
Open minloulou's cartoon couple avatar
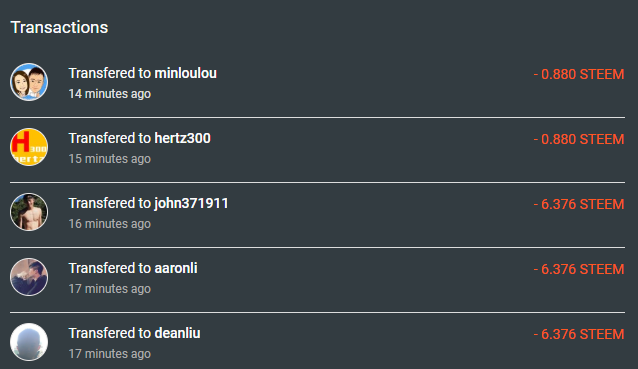click(x=29, y=82)
